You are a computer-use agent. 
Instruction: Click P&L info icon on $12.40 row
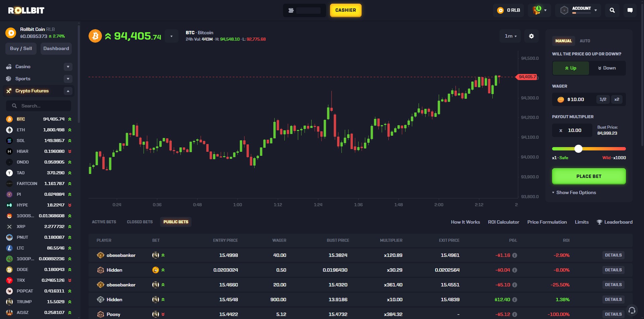tap(515, 300)
